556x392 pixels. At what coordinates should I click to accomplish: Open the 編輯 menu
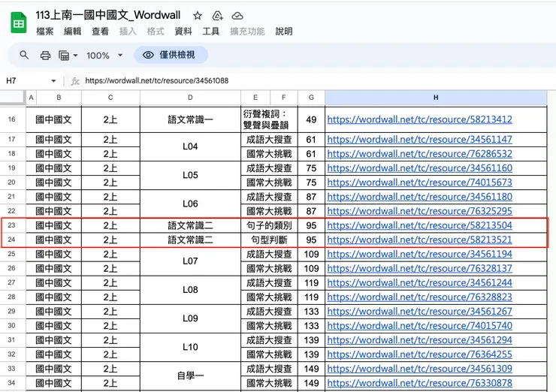coord(72,32)
